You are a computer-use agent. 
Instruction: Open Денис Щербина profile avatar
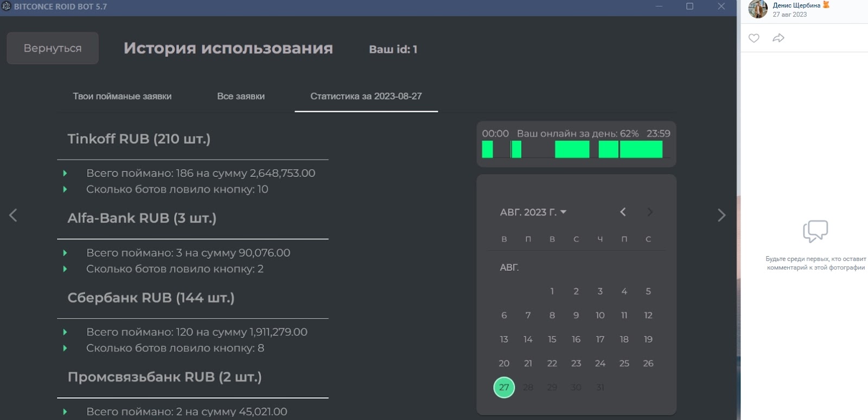[758, 9]
